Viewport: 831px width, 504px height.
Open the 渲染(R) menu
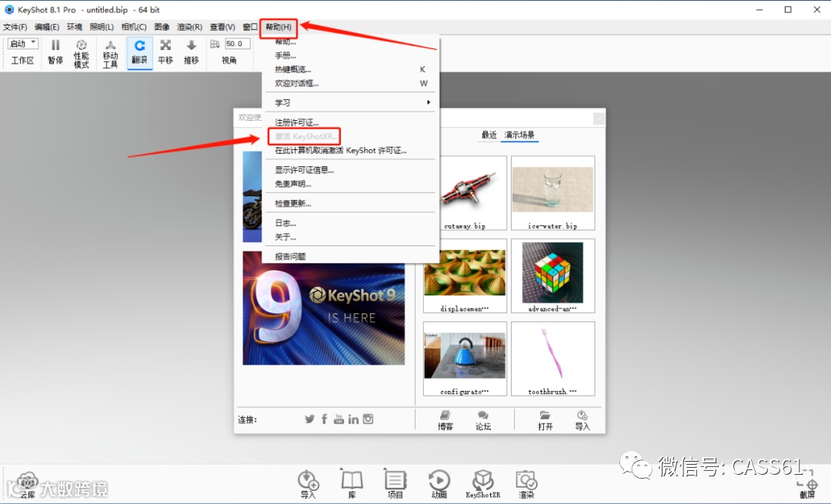[189, 27]
